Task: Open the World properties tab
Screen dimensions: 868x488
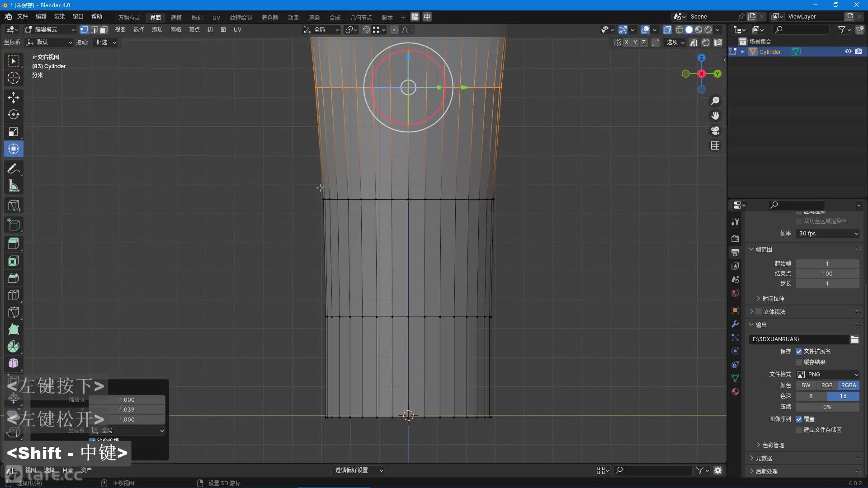Action: (x=735, y=293)
